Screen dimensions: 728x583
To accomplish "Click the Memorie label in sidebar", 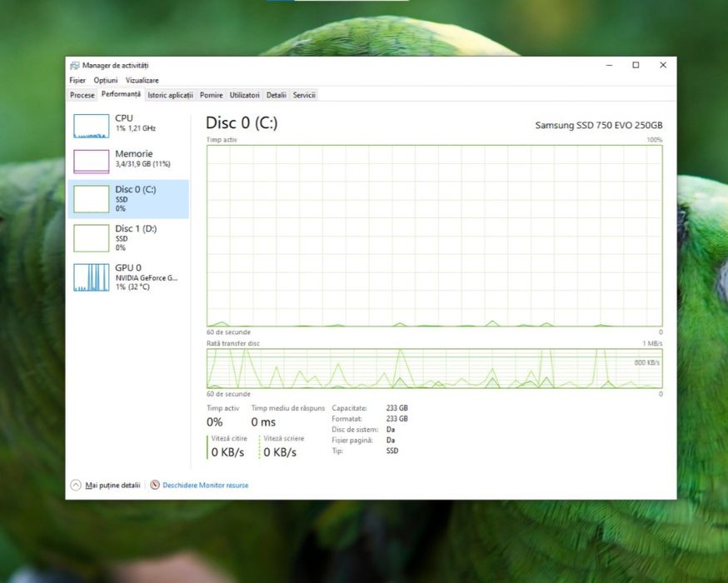I will [x=134, y=153].
